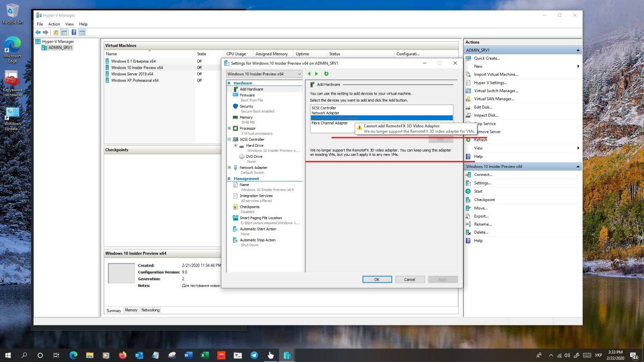The height and width of the screenshot is (362, 644).
Task: Collapse the SCSI Controller node in the hardware tree
Action: point(229,139)
